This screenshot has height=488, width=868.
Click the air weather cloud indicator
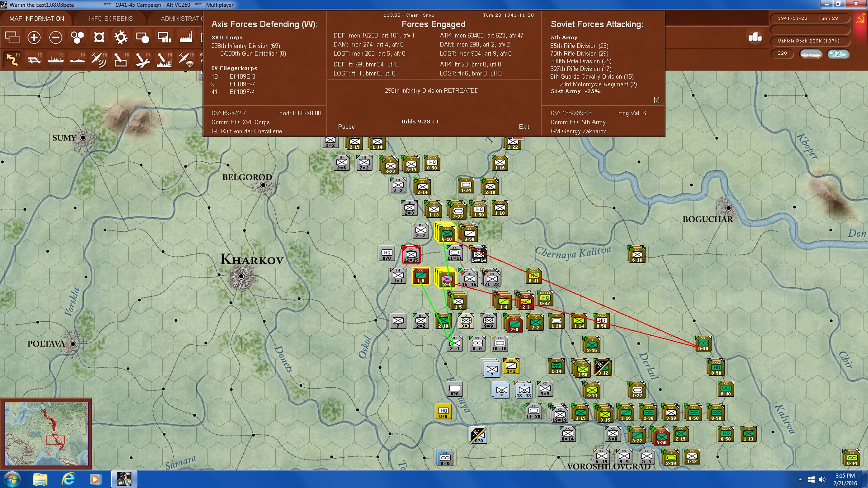[838, 54]
